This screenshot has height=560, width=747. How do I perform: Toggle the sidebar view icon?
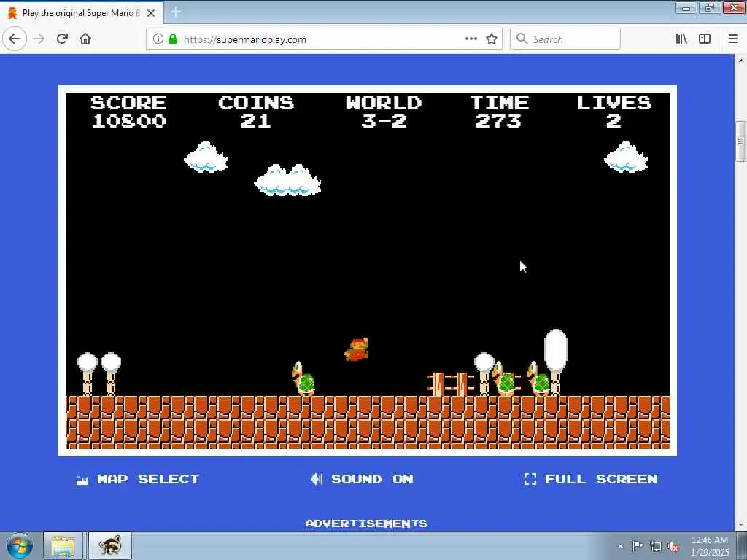tap(705, 39)
